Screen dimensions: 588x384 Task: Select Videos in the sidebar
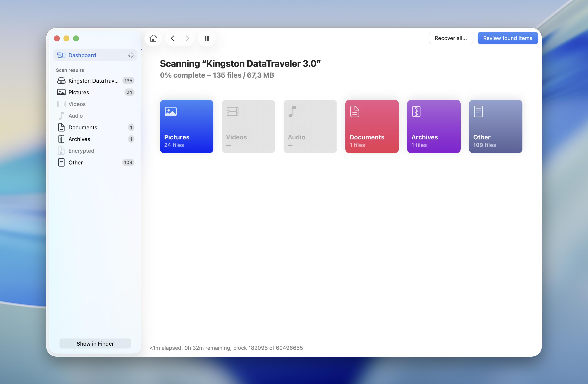95,104
